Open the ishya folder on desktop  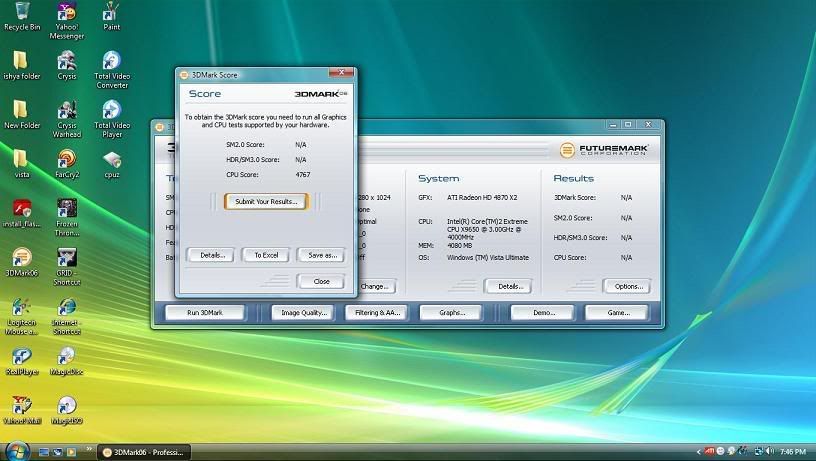(20, 61)
